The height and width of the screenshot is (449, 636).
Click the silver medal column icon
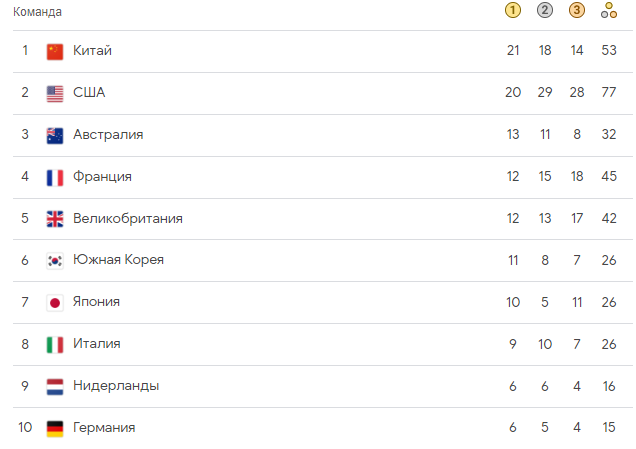545,10
